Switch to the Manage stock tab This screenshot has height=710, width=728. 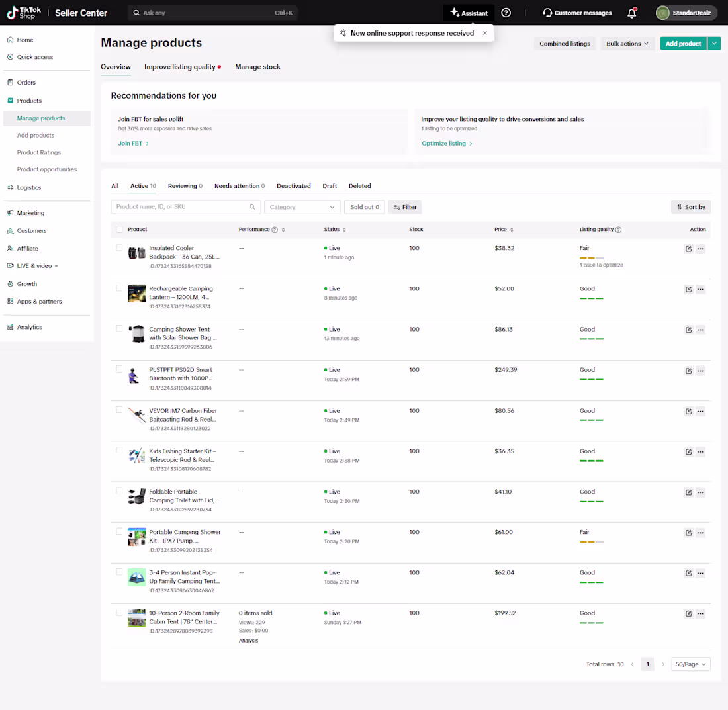point(257,67)
